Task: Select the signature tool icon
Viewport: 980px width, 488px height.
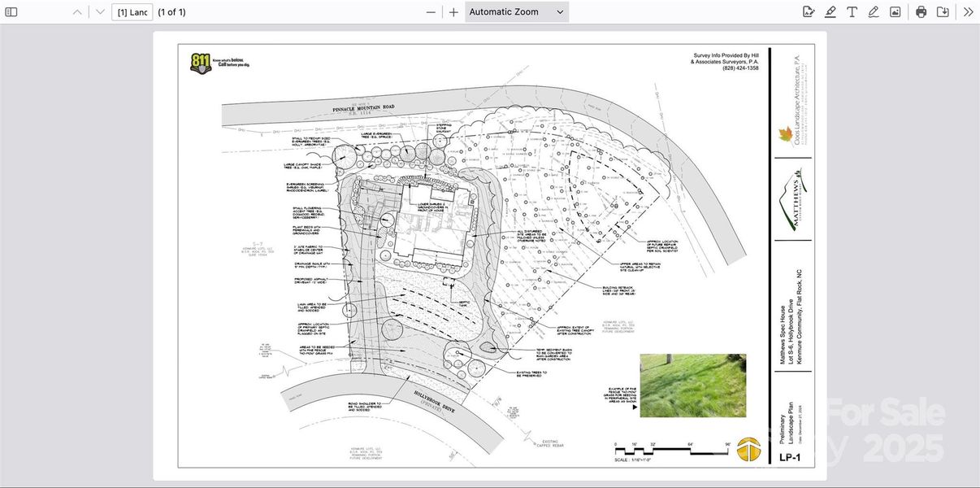Action: point(809,12)
